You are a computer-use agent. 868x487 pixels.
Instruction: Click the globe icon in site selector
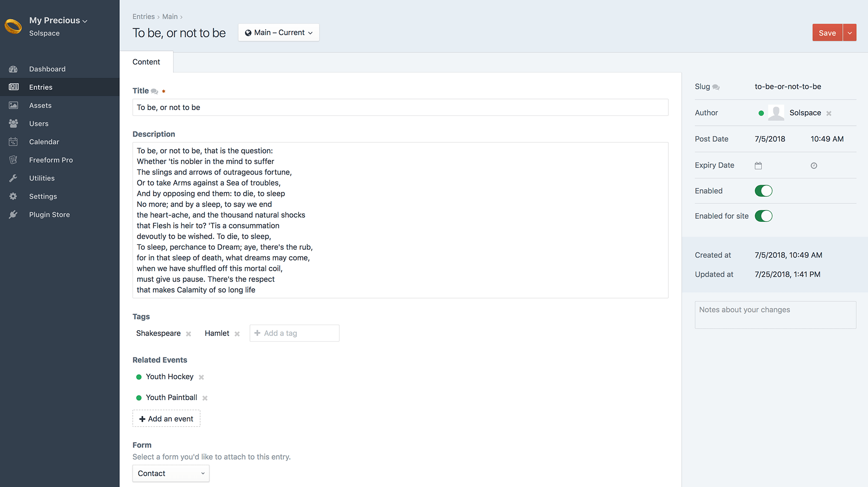[x=248, y=33]
